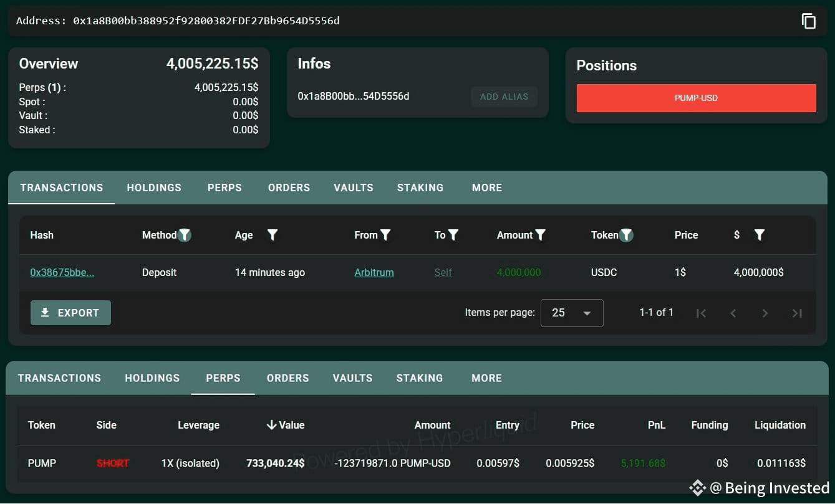The image size is (835, 504).
Task: Open the Amount column filter icon
Action: pyautogui.click(x=540, y=235)
